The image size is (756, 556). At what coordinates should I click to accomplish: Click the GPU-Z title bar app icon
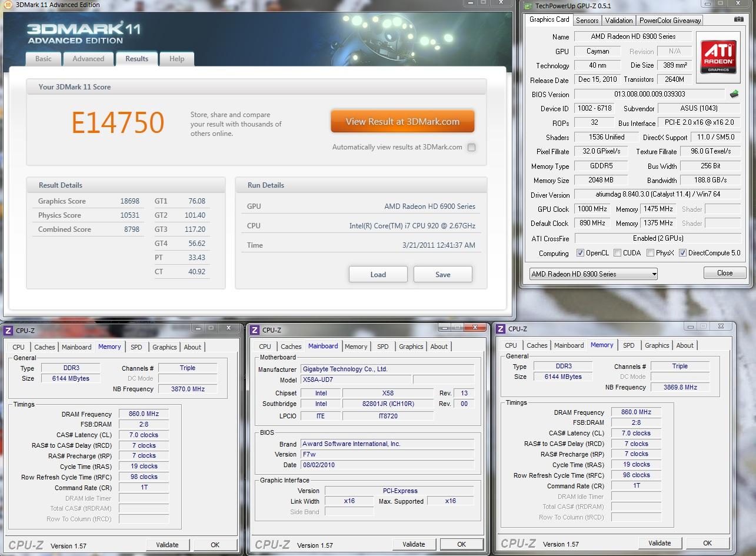click(527, 6)
